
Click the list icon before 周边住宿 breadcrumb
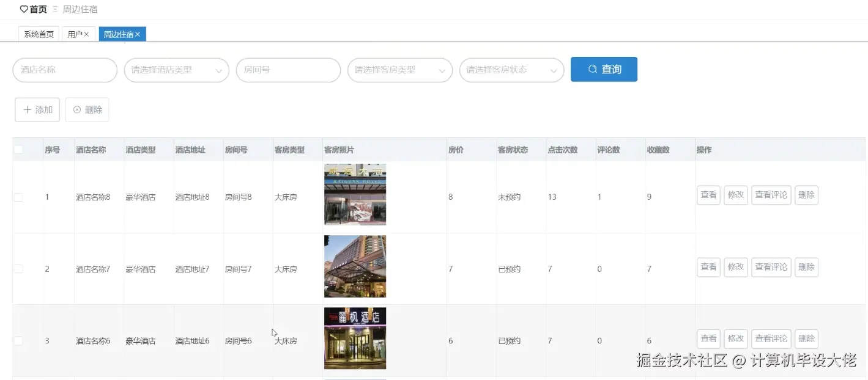[54, 9]
